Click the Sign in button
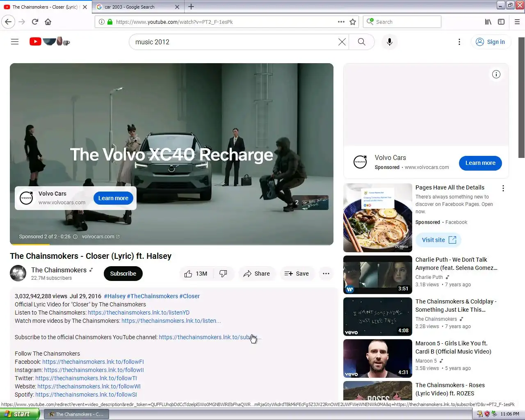Viewport: 525px width, 420px height. pos(491,42)
